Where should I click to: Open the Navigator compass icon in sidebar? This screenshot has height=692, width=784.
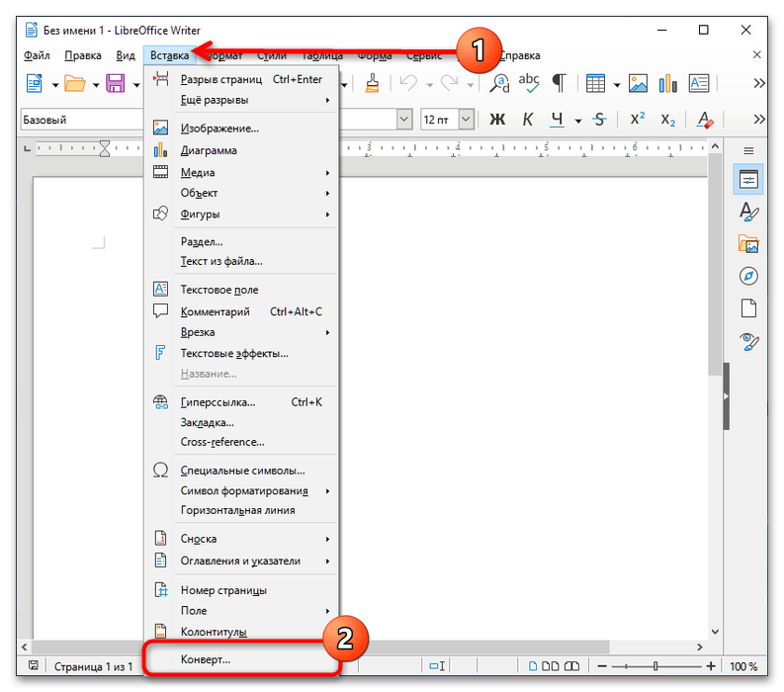coord(748,276)
